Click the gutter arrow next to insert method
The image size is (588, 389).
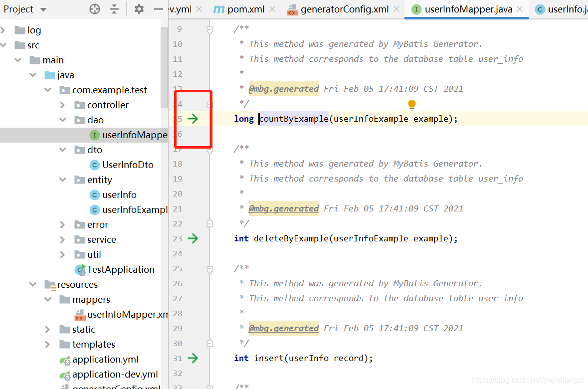coord(193,358)
